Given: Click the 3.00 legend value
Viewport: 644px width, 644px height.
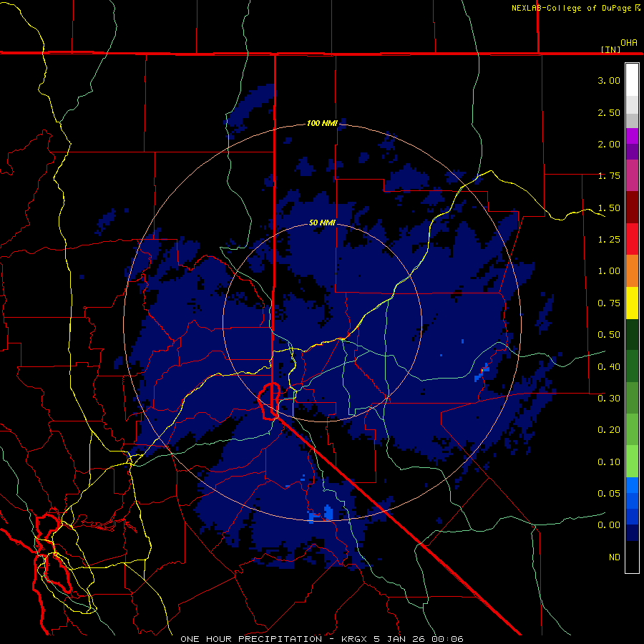Looking at the screenshot, I should [x=609, y=80].
